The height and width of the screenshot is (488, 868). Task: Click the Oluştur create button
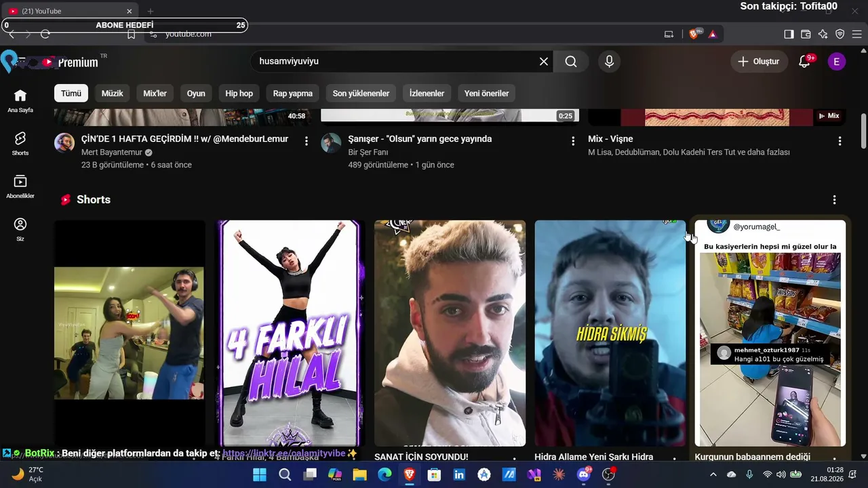(759, 62)
